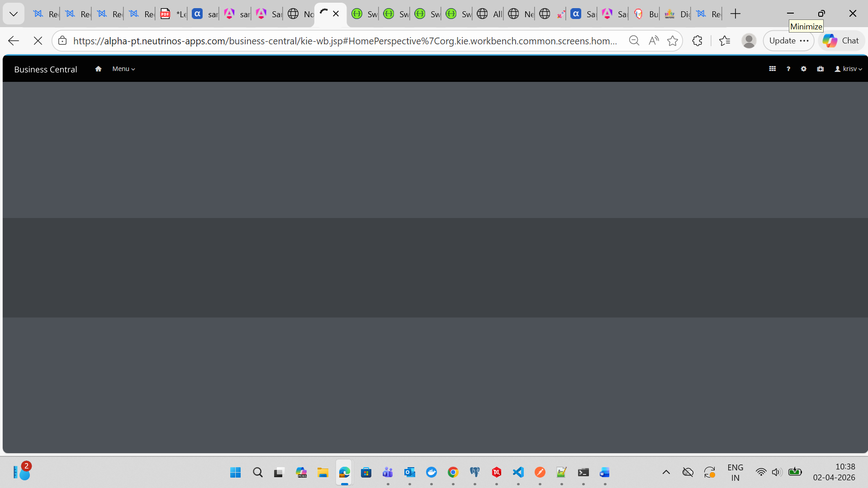Click the Read aloud icon in address bar
Screen dimensions: 868x488
click(x=654, y=41)
